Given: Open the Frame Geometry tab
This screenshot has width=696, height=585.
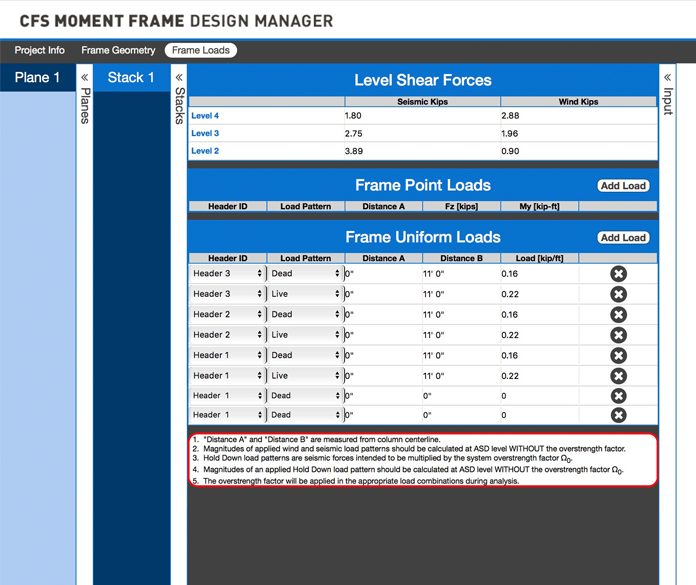Looking at the screenshot, I should pyautogui.click(x=118, y=50).
